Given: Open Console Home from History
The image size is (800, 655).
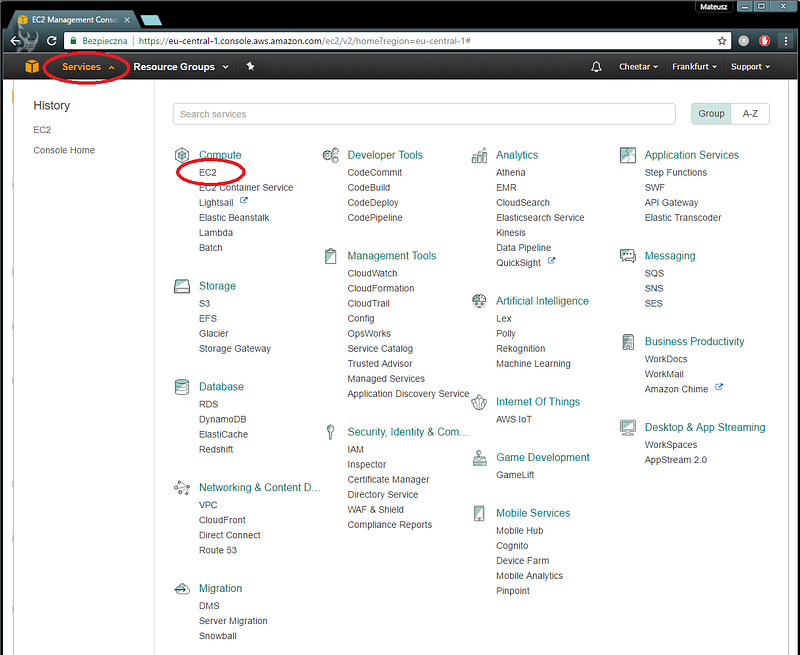Looking at the screenshot, I should (x=64, y=150).
